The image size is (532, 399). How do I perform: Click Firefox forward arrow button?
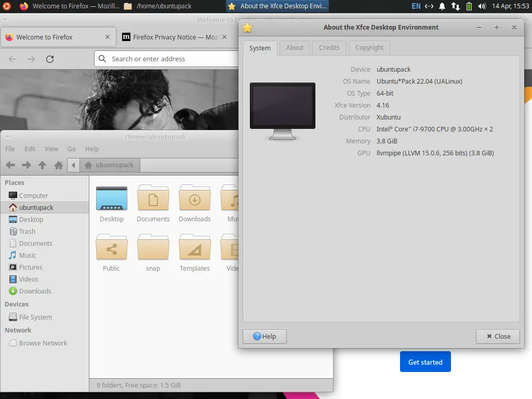[x=31, y=59]
